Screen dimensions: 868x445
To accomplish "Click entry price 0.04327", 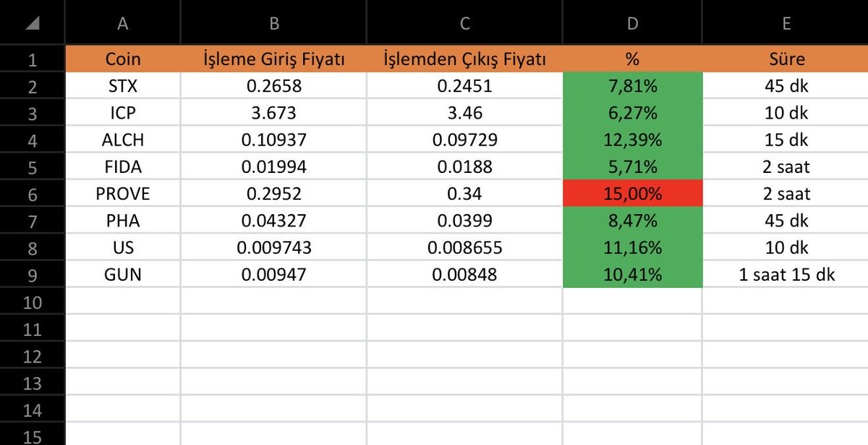I will point(273,221).
